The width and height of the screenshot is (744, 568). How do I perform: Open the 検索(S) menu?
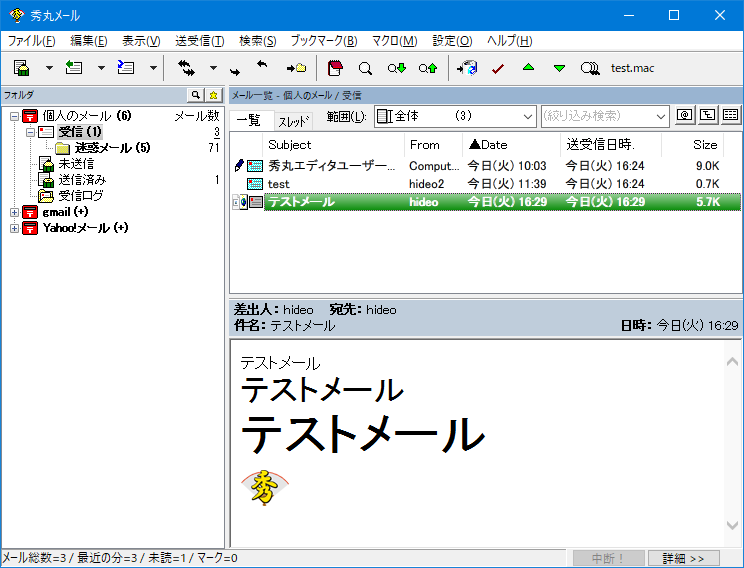coord(257,41)
